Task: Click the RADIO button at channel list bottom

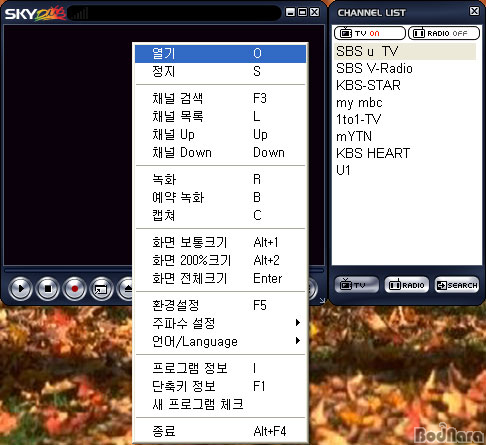Action: [x=407, y=285]
